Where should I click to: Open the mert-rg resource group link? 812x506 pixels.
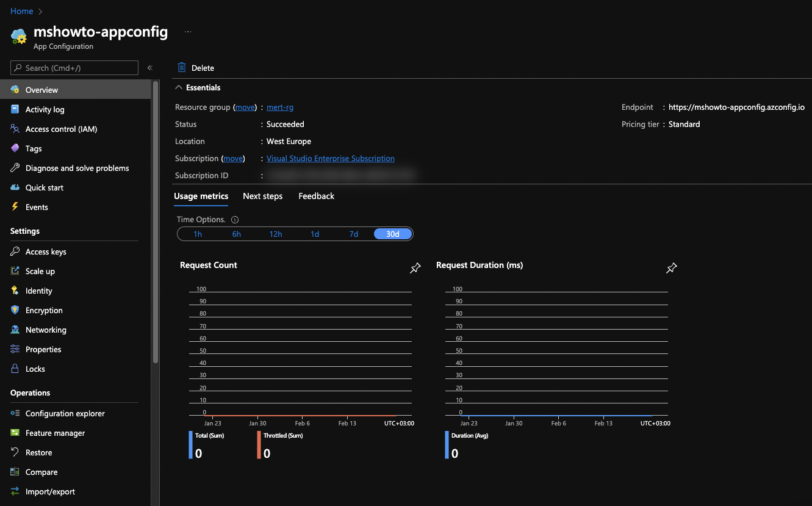pyautogui.click(x=280, y=107)
